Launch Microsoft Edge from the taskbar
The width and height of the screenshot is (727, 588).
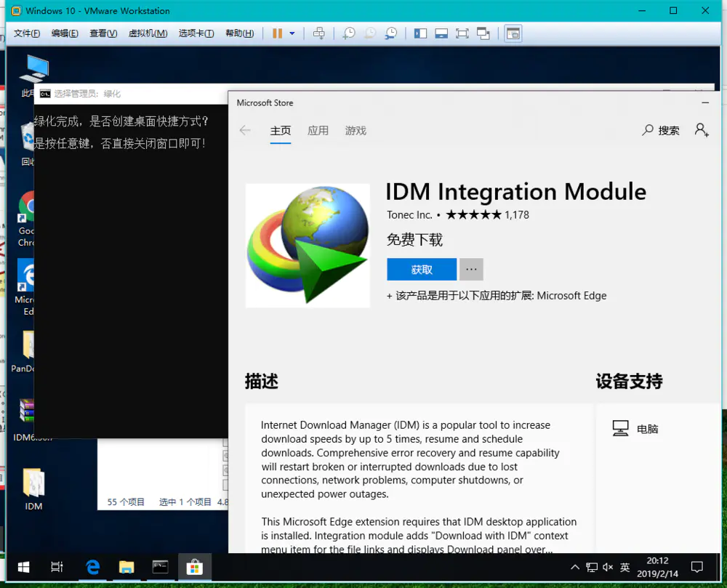coord(92,567)
